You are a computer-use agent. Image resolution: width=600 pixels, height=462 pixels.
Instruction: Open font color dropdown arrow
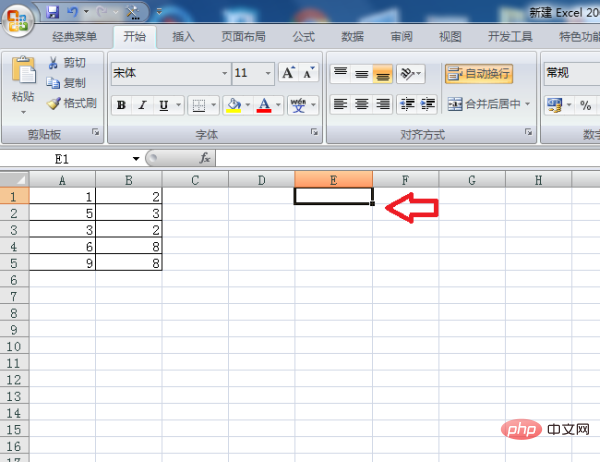click(x=278, y=105)
